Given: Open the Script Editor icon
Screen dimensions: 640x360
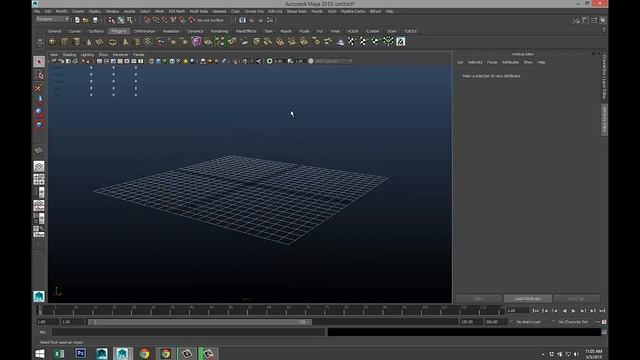Looking at the screenshot, I should (x=604, y=332).
